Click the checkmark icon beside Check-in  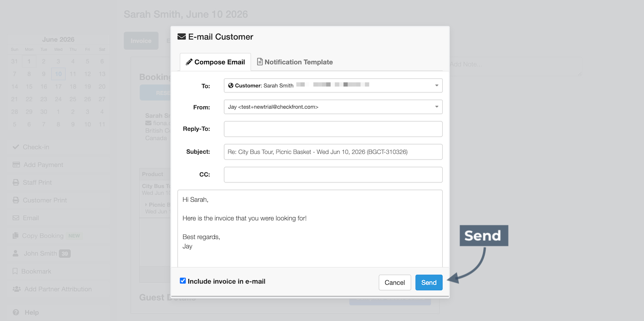click(x=16, y=147)
